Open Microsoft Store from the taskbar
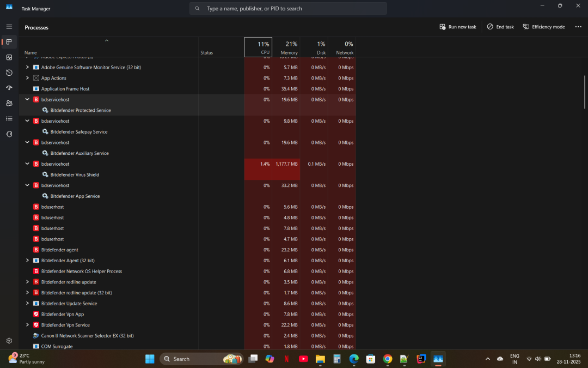The image size is (588, 368). pyautogui.click(x=371, y=359)
